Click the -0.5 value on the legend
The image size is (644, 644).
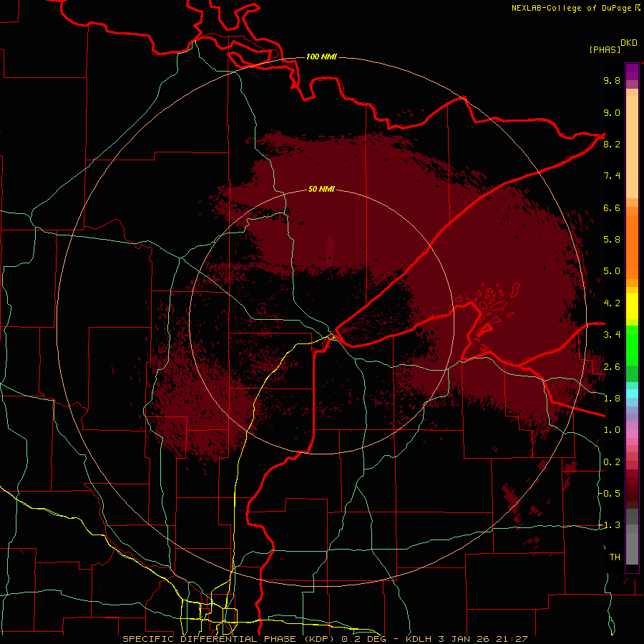click(x=610, y=494)
